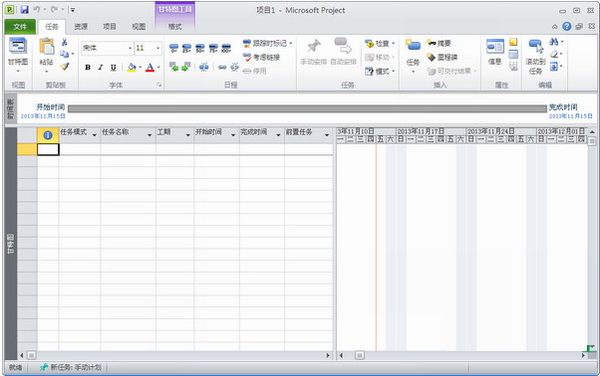
Task: Toggle Bold formatting
Action: (88, 67)
